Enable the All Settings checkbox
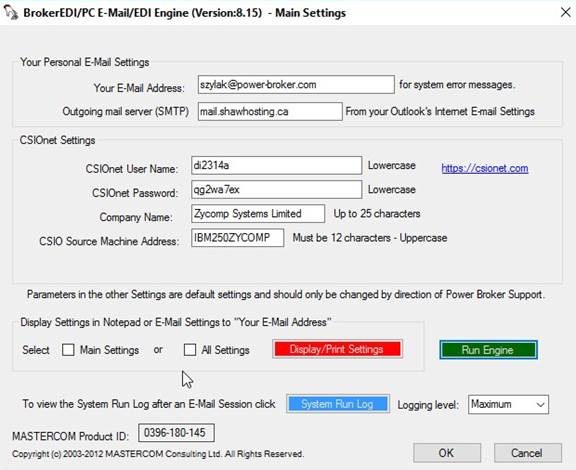Image resolution: width=576 pixels, height=470 pixels. (x=190, y=349)
